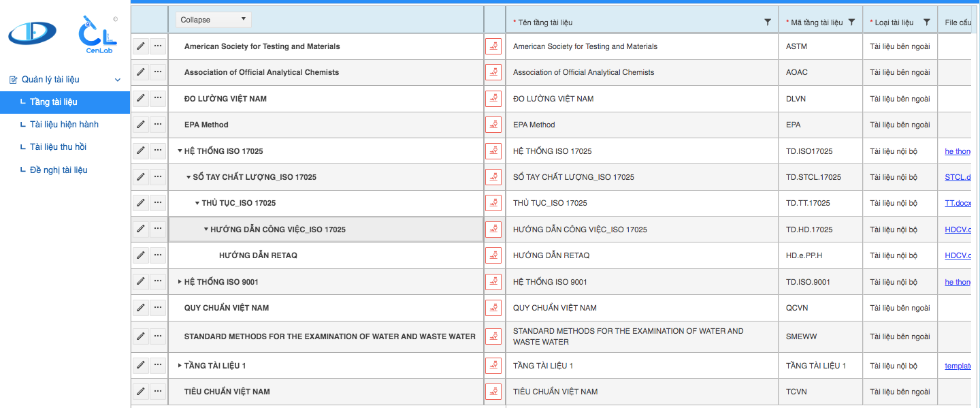Click the TD.ISO17025 code cell
The width and height of the screenshot is (980, 408).
point(820,151)
